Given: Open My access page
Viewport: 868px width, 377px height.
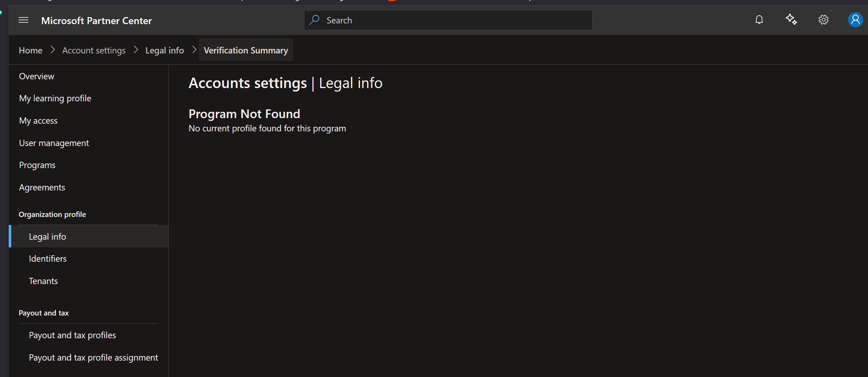Looking at the screenshot, I should (x=38, y=121).
